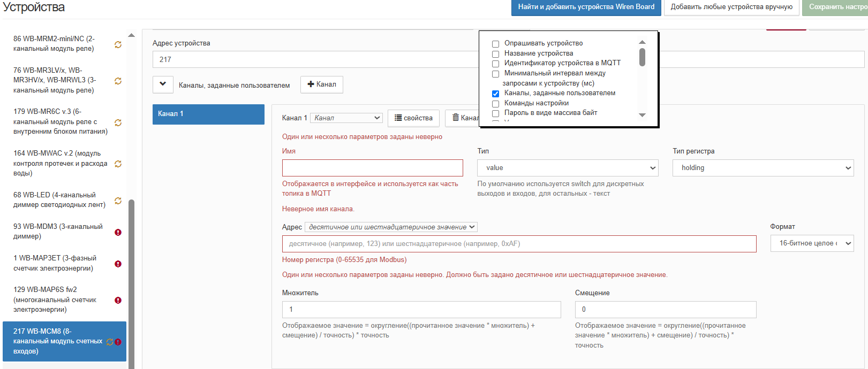Click sync icon beside 76 WB-MR3LV/x device
Screen dimensions: 868x369
pyautogui.click(x=118, y=81)
